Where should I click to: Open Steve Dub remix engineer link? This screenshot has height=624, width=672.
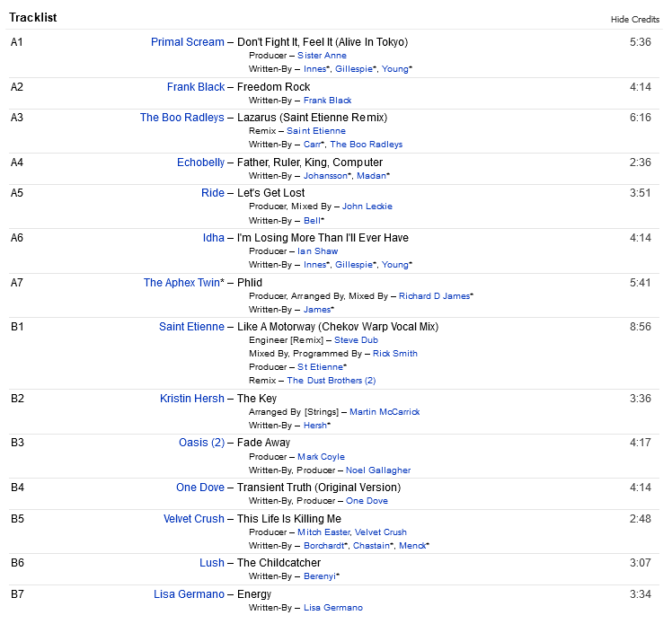pos(358,340)
